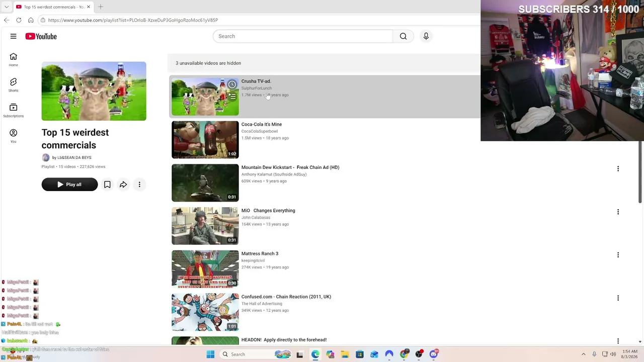Open Shorts from the sidebar
This screenshot has width=644, height=362.
(x=14, y=85)
